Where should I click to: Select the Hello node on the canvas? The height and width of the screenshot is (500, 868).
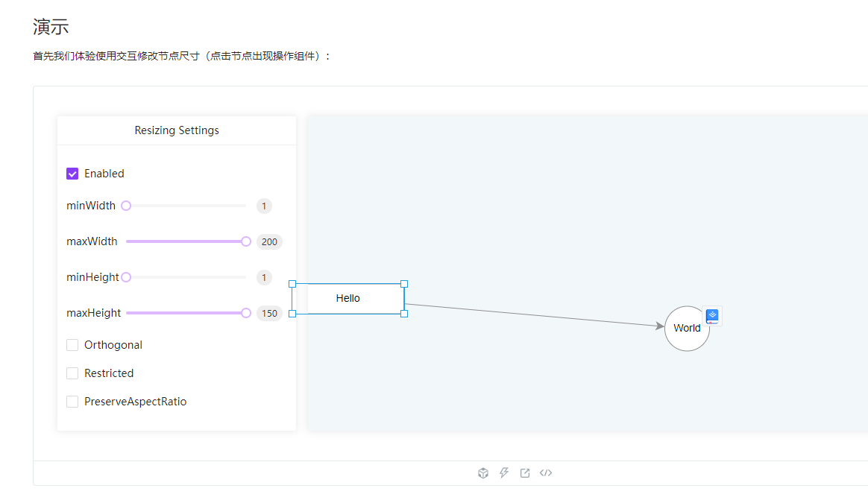click(x=347, y=298)
